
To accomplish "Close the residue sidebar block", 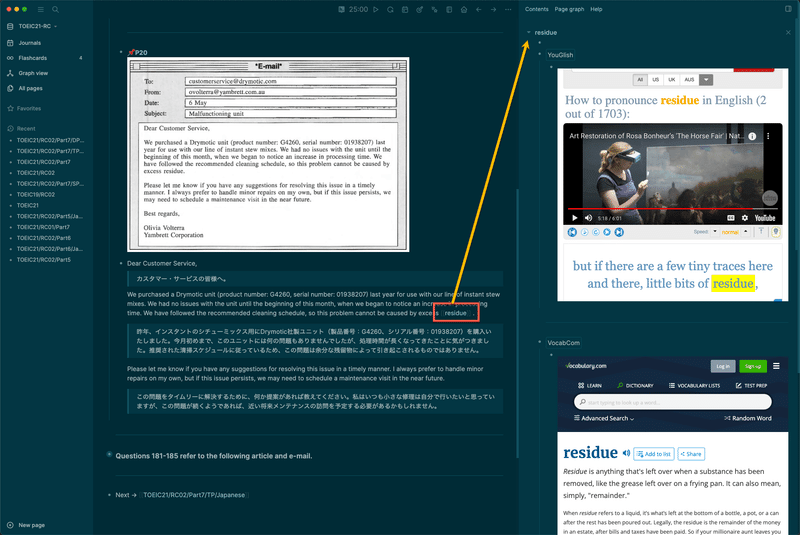I will tap(788, 32).
